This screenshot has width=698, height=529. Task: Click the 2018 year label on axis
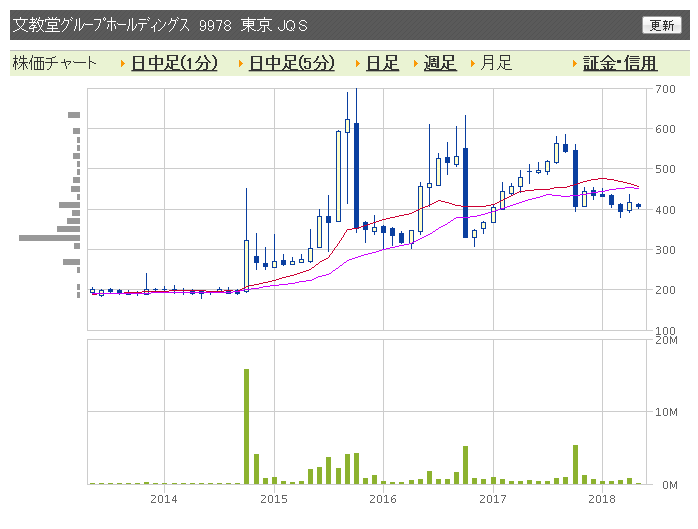[x=602, y=499]
